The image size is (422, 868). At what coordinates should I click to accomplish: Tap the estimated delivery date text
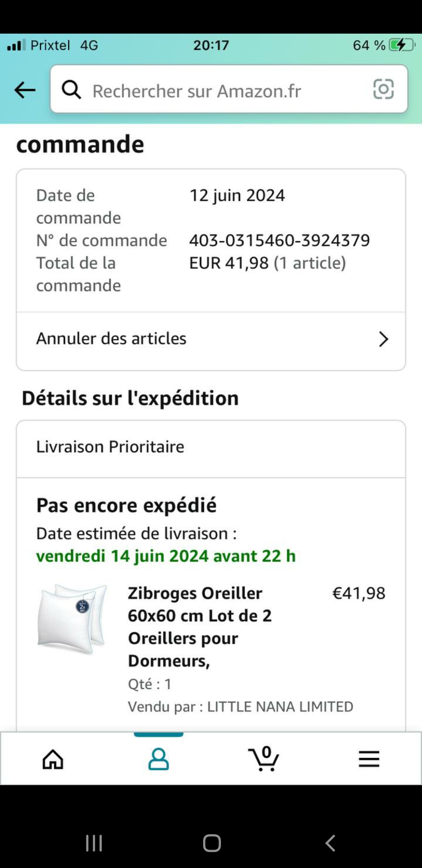tap(166, 556)
